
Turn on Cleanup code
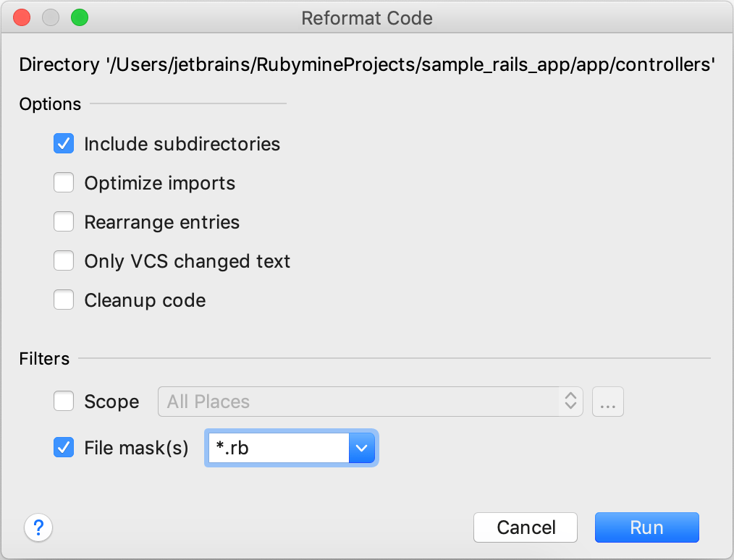(x=64, y=300)
